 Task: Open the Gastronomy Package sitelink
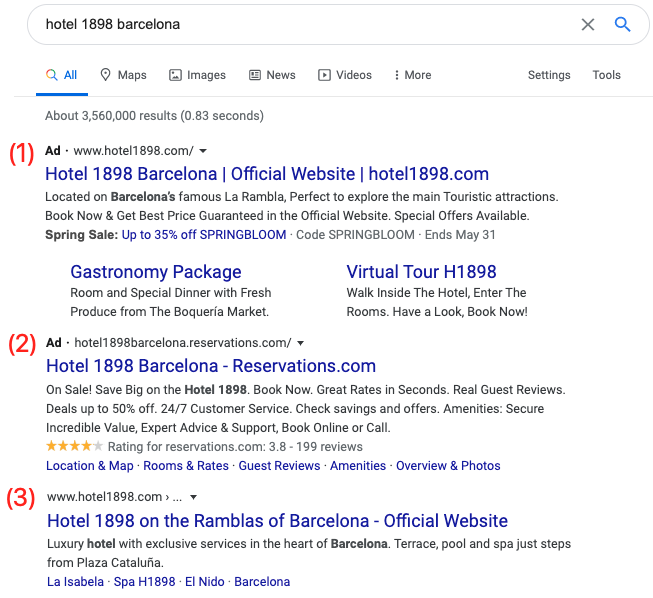(x=156, y=272)
